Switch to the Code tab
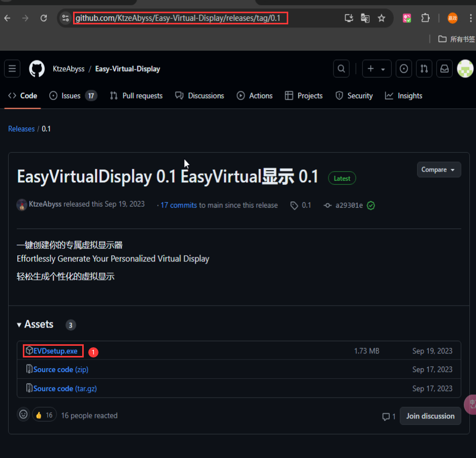The image size is (476, 458). click(22, 95)
